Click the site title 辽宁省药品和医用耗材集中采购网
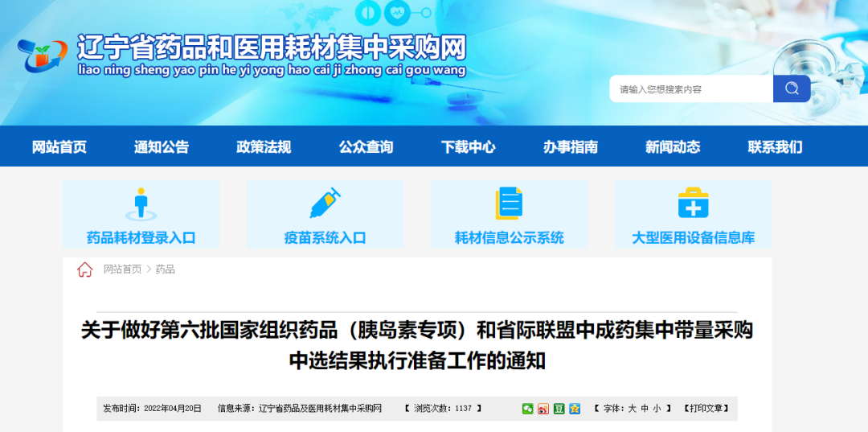 [x=272, y=48]
